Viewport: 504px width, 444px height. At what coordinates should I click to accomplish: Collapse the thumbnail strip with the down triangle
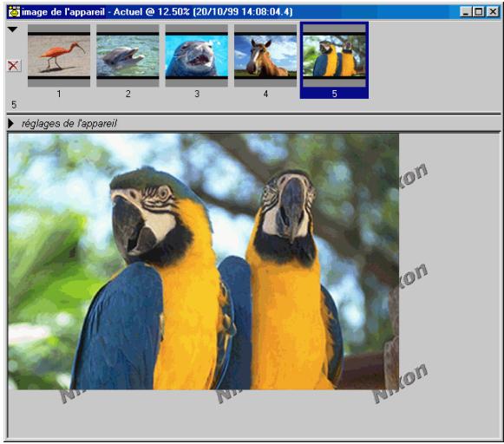[x=12, y=29]
